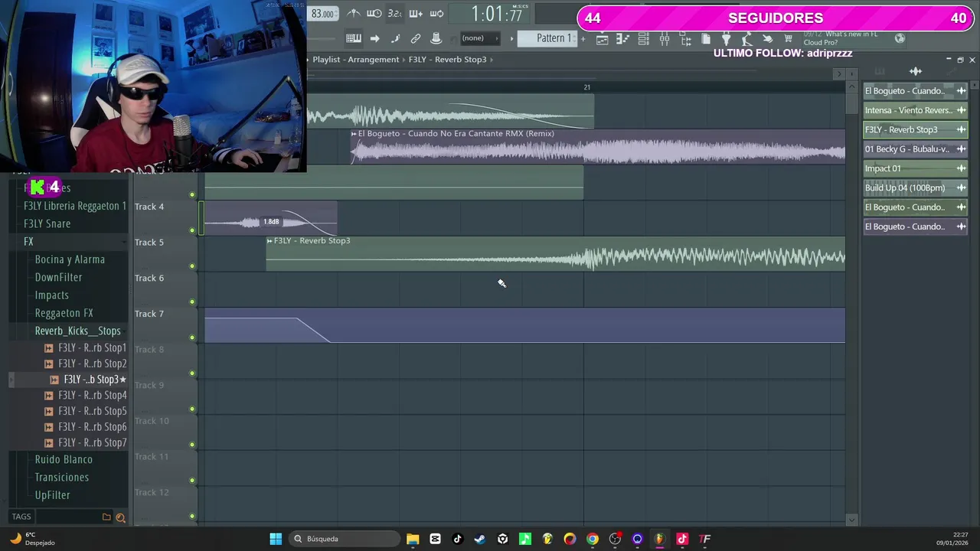The height and width of the screenshot is (551, 980).
Task: Mute Track 5 using its green dot
Action: tap(192, 266)
